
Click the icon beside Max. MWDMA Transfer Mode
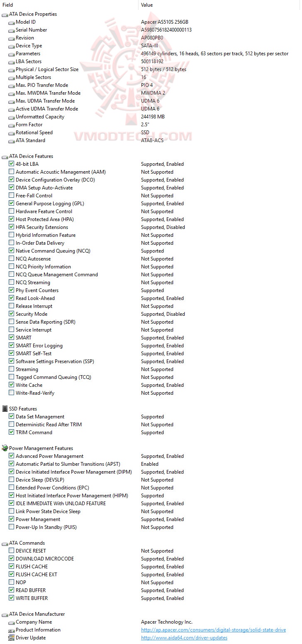click(x=12, y=93)
